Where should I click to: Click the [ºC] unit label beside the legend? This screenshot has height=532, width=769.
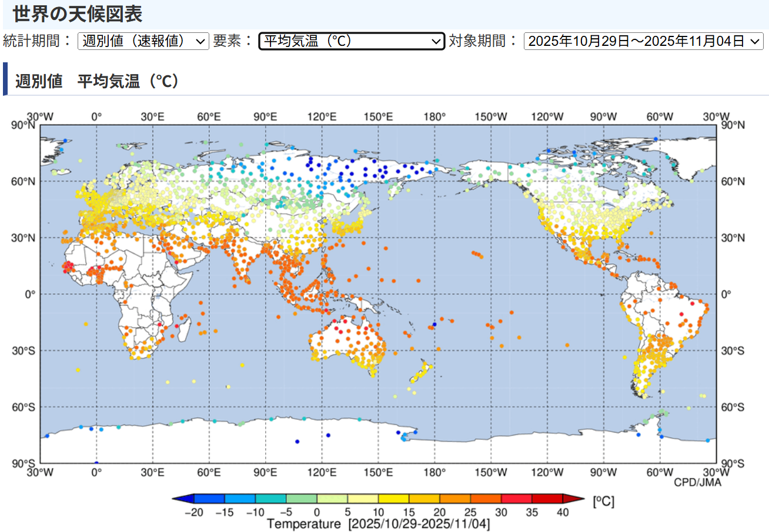[604, 501]
